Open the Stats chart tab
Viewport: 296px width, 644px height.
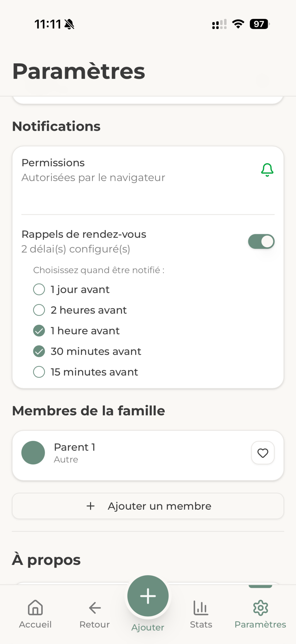pos(201,613)
